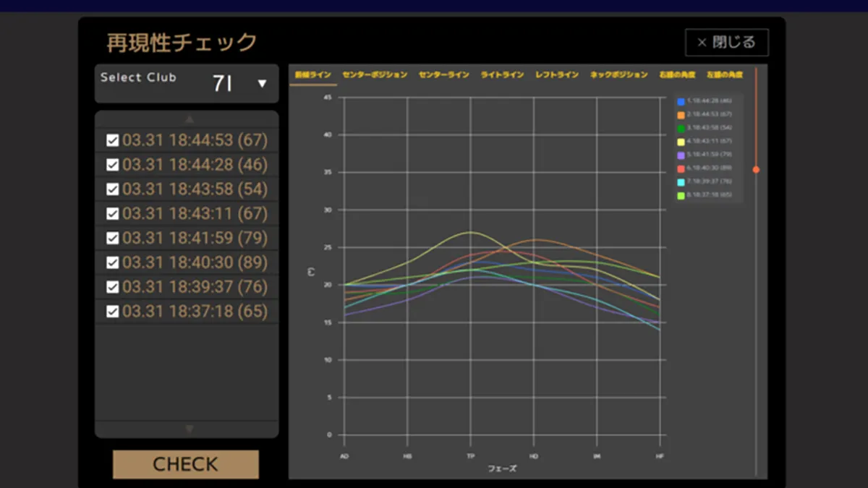Uncheck the 03.31 18:44:53 (67) swing checkbox
Screen dimensions: 868x488
[112, 140]
